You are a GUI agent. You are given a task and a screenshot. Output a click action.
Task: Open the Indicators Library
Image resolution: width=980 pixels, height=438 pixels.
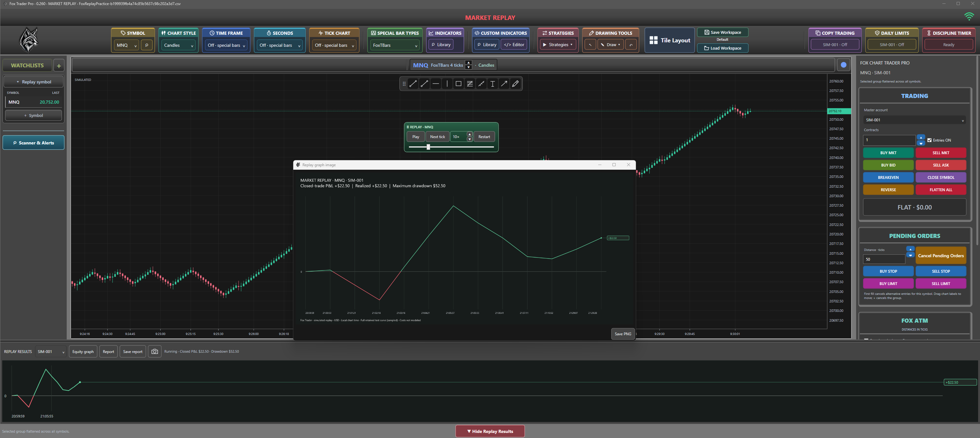tap(441, 45)
